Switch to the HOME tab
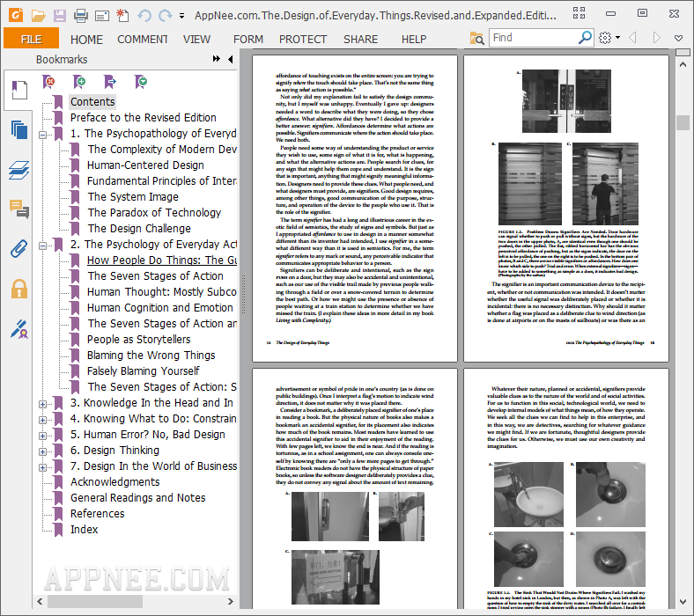694x616 pixels. [86, 40]
